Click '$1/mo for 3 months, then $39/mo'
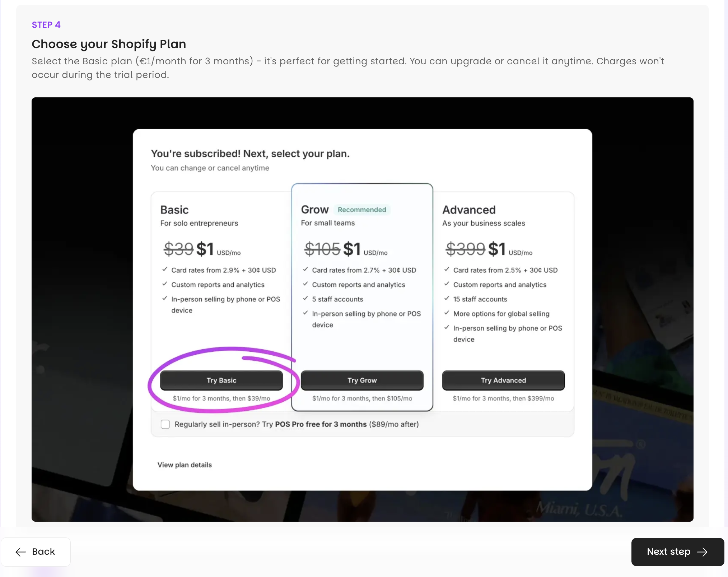The width and height of the screenshot is (728, 577). point(221,398)
